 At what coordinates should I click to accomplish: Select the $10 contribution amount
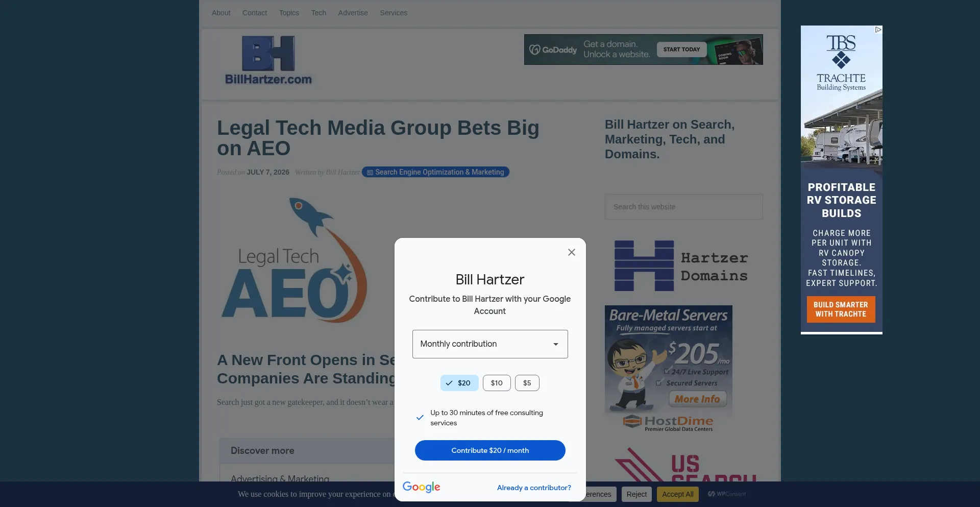click(x=497, y=383)
